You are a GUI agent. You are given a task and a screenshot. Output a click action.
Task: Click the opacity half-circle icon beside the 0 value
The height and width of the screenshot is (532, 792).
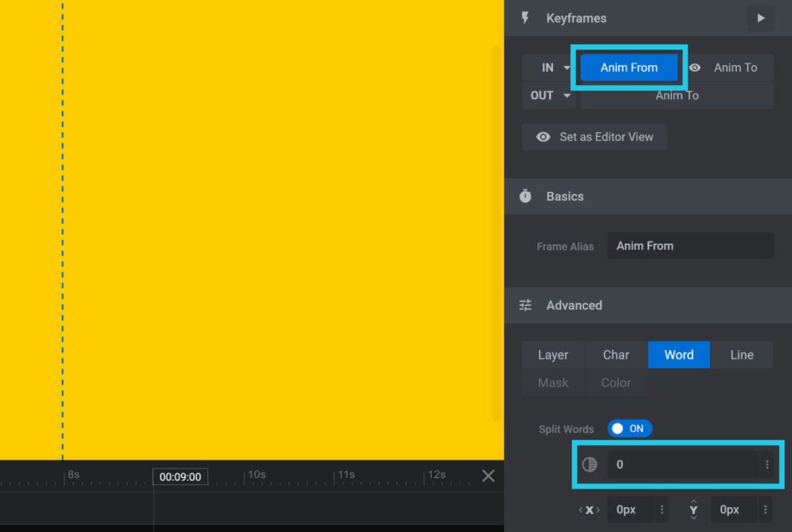(x=590, y=464)
